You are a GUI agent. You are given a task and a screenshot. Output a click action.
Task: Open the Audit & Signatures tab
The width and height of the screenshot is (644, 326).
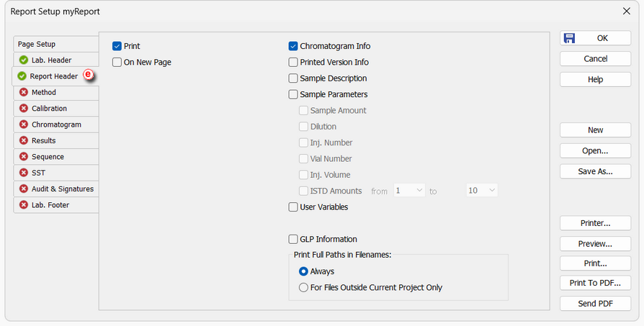click(56, 189)
